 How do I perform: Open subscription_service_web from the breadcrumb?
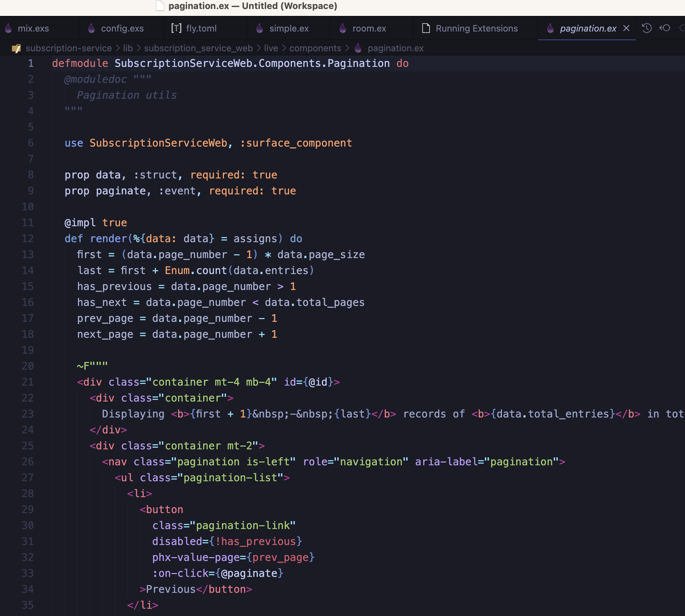pyautogui.click(x=198, y=48)
